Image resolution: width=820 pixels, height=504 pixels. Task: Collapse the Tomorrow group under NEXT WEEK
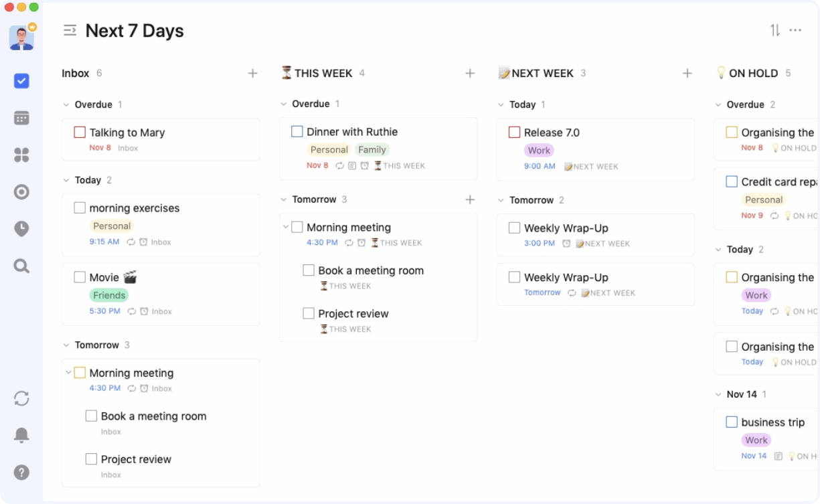point(501,200)
